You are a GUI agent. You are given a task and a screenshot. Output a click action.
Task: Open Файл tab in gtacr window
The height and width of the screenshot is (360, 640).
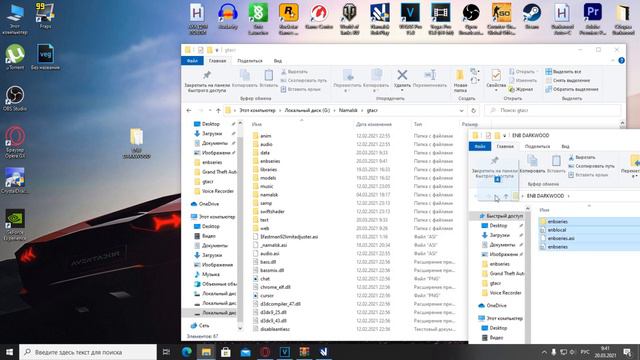click(192, 60)
